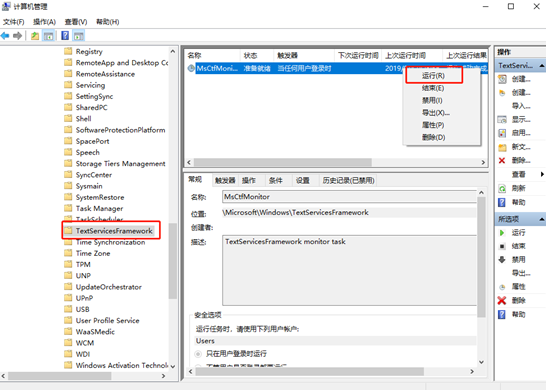
Task: Select TextServicesFramework in the tree
Action: (114, 231)
